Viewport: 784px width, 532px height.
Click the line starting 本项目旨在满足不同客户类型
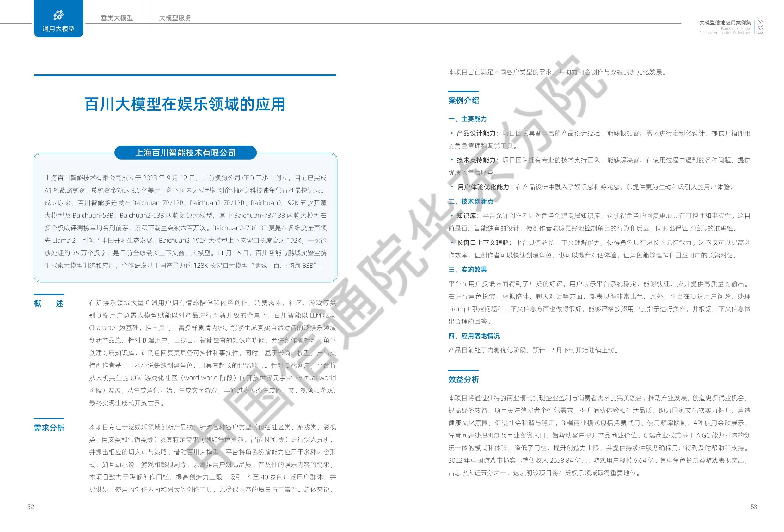[558, 72]
